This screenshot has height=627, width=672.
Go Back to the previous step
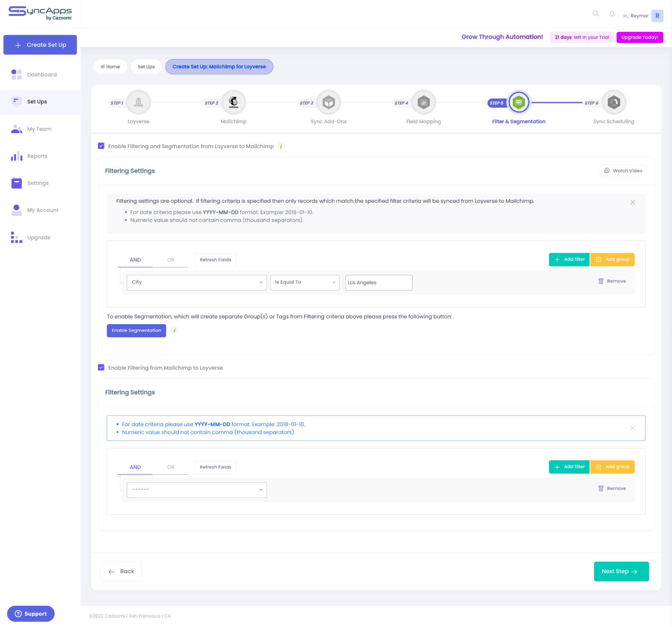click(x=121, y=571)
